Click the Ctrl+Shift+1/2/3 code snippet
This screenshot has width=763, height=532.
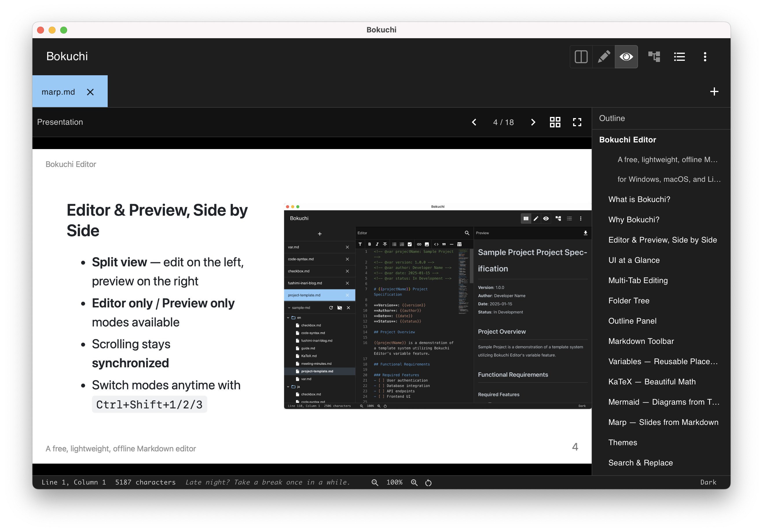pyautogui.click(x=149, y=404)
